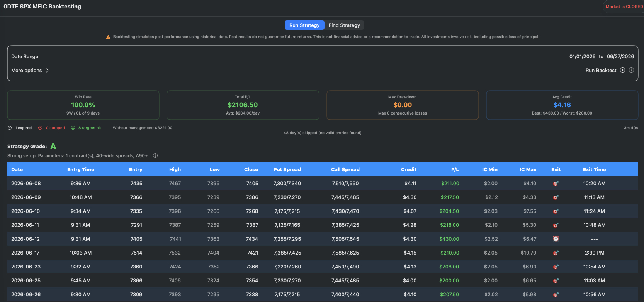Click call spread 7,400/7,440
The image size is (644, 302).
click(x=345, y=294)
